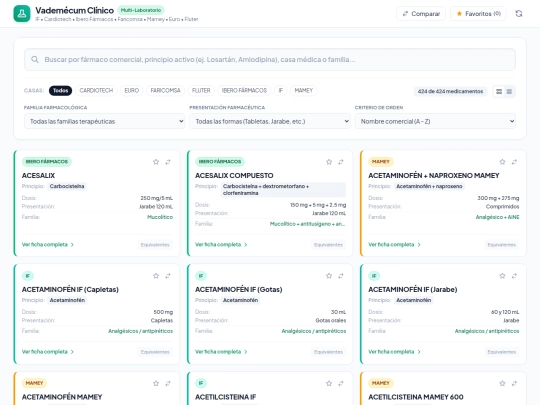This screenshot has height=405, width=540.
Task: Filter by IBERO FÁRMACOS laboratory chip
Action: coord(244,91)
